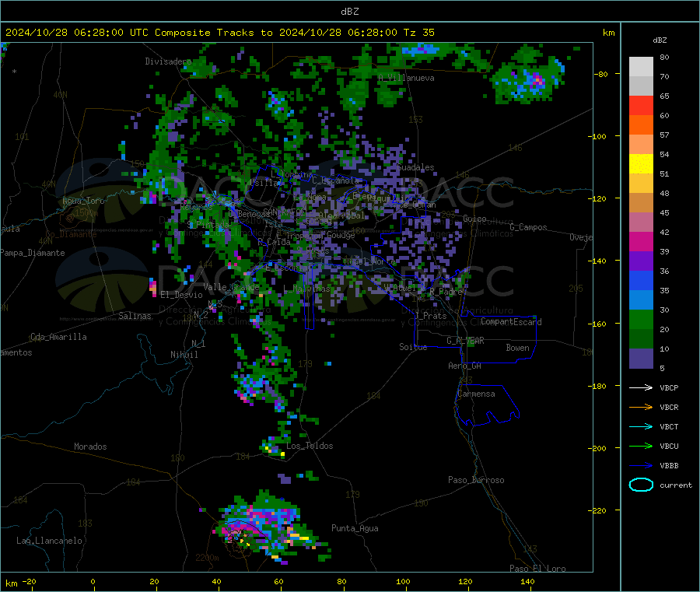
Task: Click the blue VBBB arrow legend icon
Action: point(641,466)
